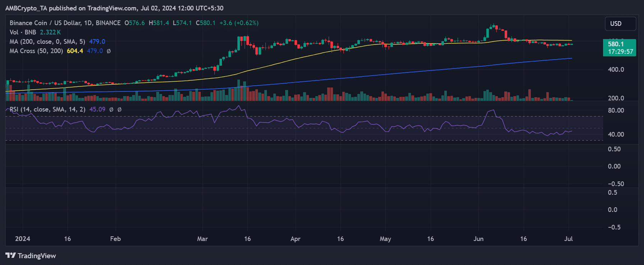This screenshot has height=265, width=644.
Task: Click the second null symbol after RSI value
Action: [120, 109]
